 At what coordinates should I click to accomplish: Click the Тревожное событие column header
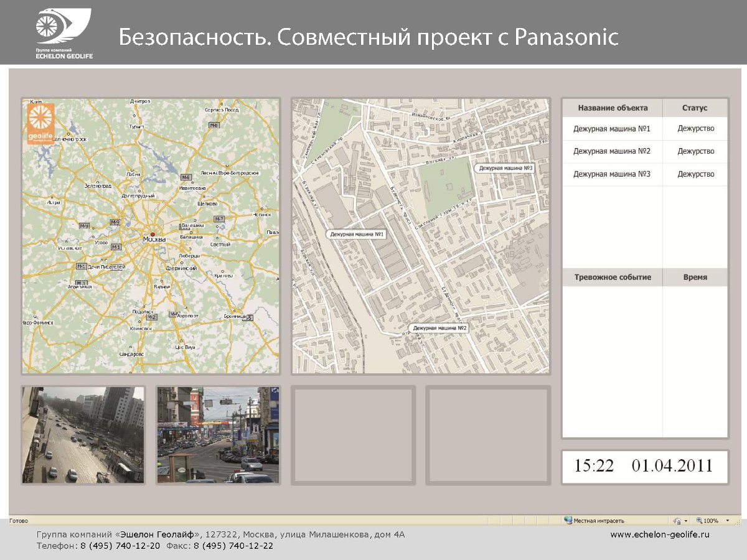613,277
